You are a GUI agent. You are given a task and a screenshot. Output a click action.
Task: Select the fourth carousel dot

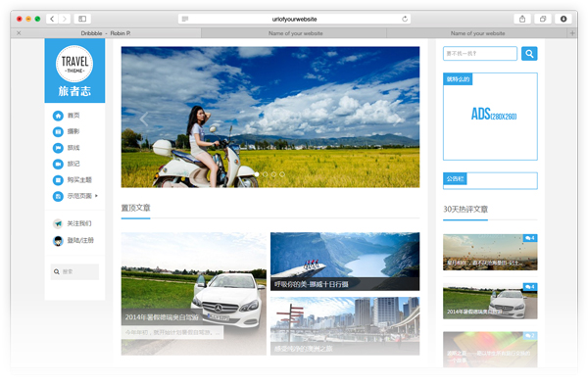282,174
